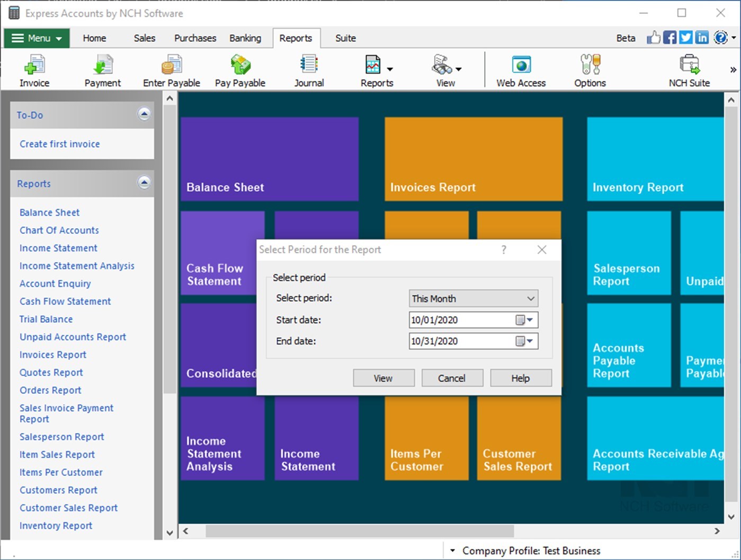The height and width of the screenshot is (560, 741).
Task: Open the Trial Balance report link
Action: (46, 319)
